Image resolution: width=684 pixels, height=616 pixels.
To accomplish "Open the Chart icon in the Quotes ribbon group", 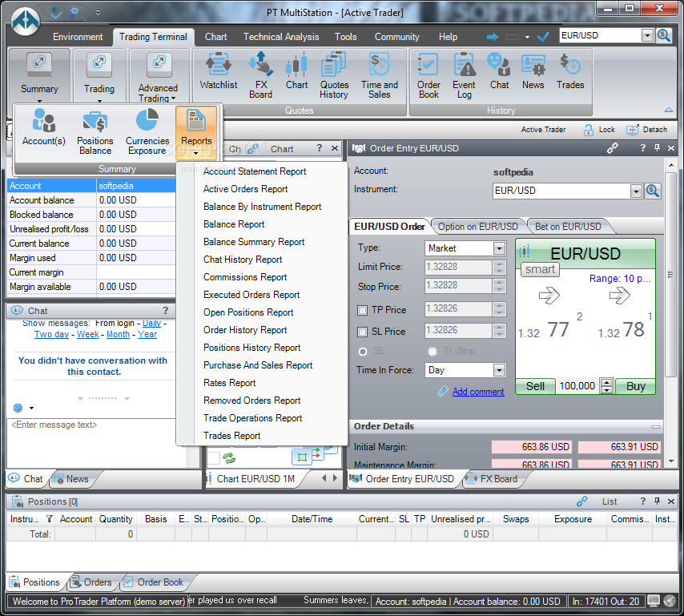I will 296,70.
